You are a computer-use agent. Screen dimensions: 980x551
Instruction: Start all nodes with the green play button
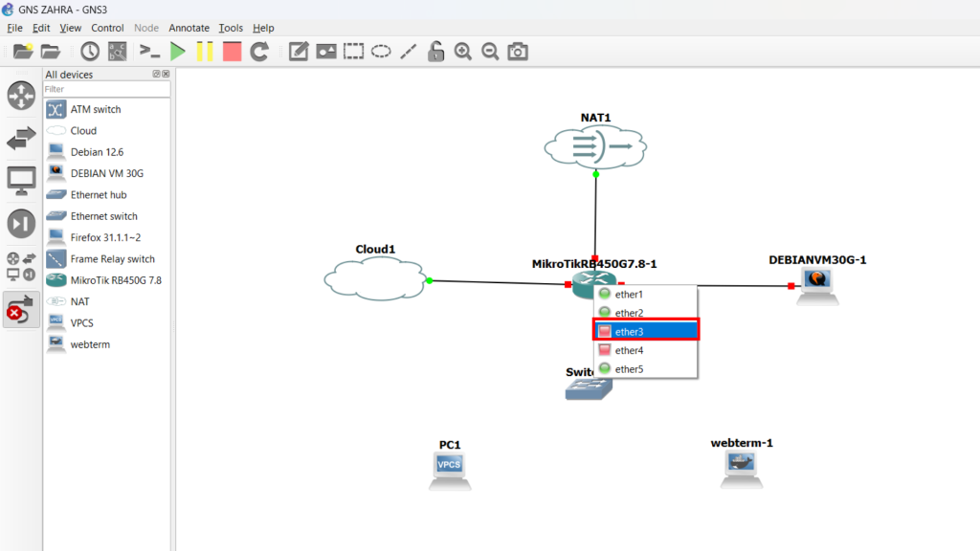(x=177, y=52)
